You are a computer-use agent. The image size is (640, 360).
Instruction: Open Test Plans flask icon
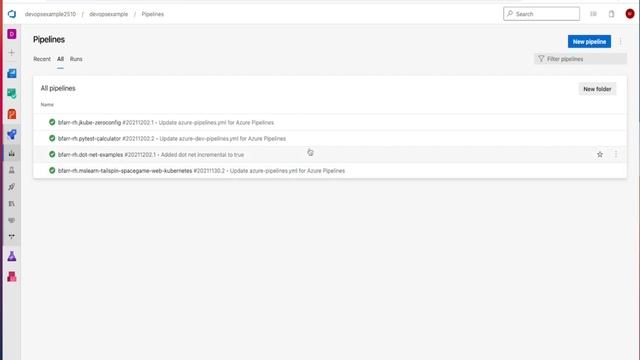tap(12, 256)
